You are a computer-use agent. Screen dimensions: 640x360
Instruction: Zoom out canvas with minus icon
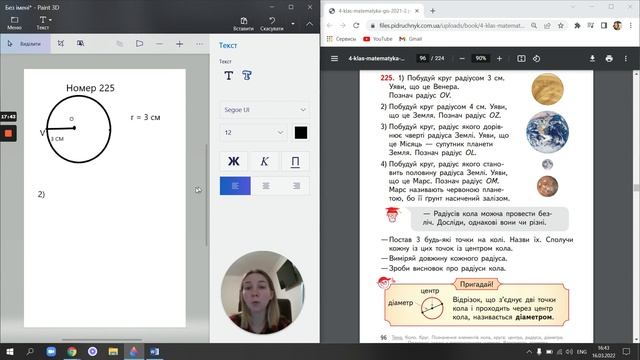coord(160,44)
